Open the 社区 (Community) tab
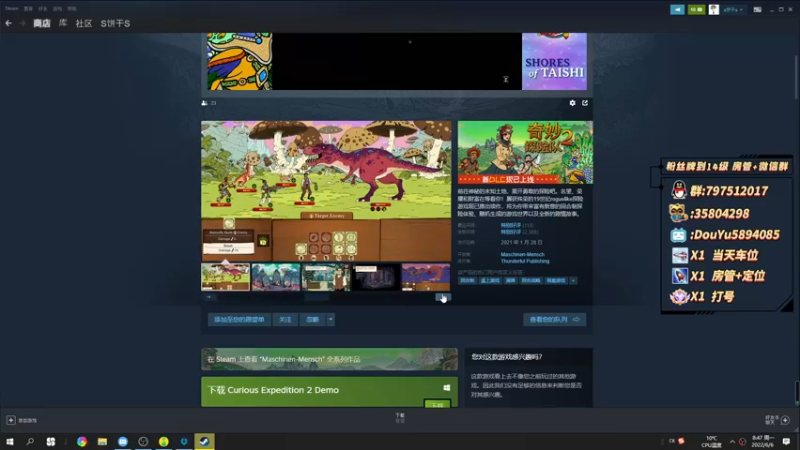This screenshot has width=800, height=450. (x=84, y=23)
